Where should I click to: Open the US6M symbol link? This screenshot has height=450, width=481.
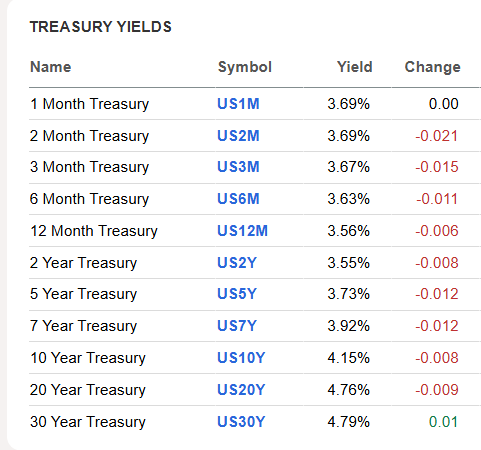click(238, 199)
